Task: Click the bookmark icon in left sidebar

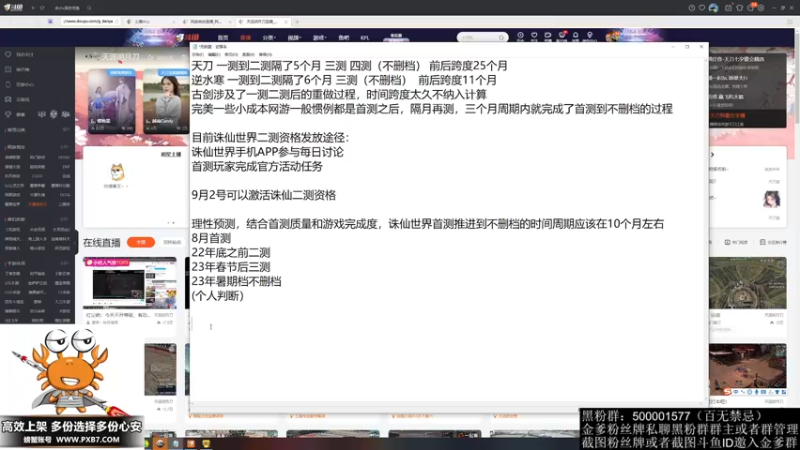Action: (x=8, y=99)
